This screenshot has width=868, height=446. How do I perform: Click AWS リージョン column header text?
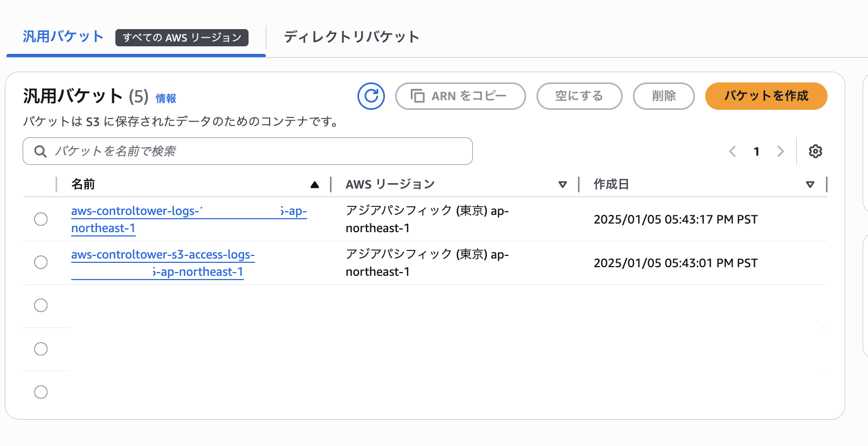[390, 184]
